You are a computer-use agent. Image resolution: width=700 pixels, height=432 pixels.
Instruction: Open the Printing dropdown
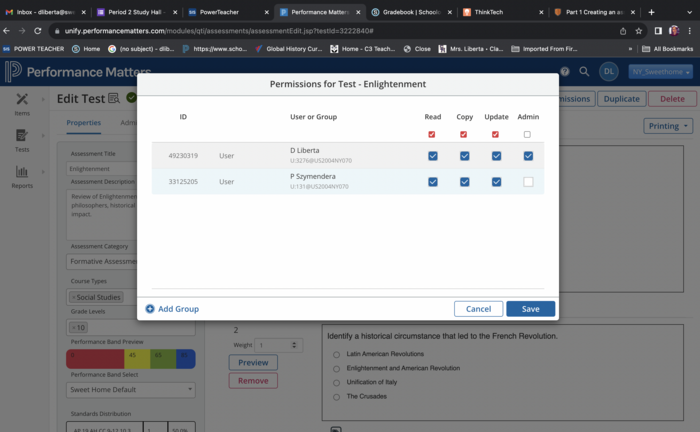point(668,126)
